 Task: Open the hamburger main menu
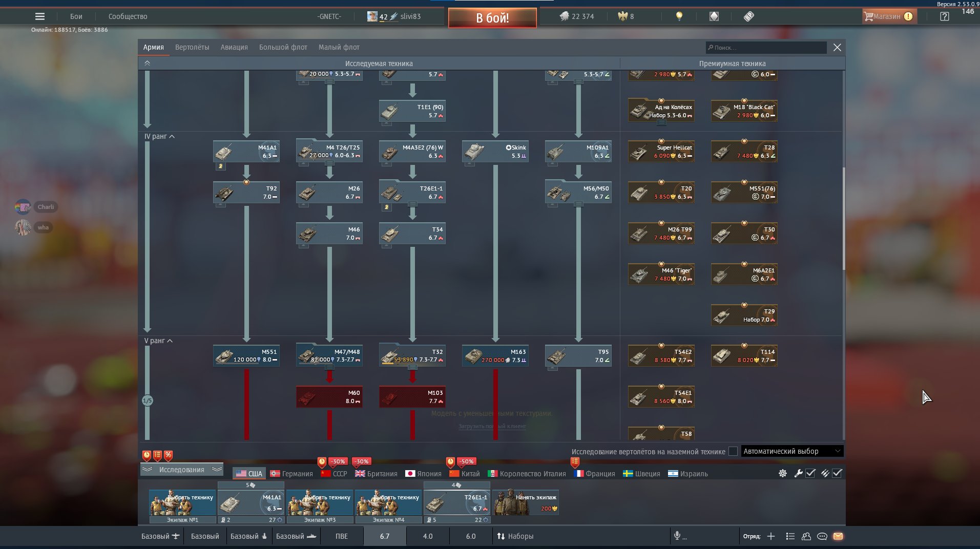(39, 16)
